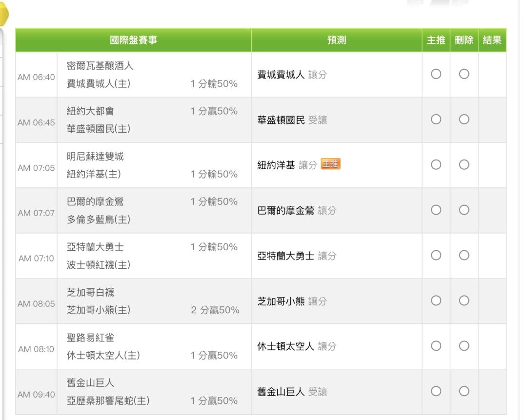527x420 pixels.
Task: Click team name 休士頓太空人(主)
Action: point(103,355)
